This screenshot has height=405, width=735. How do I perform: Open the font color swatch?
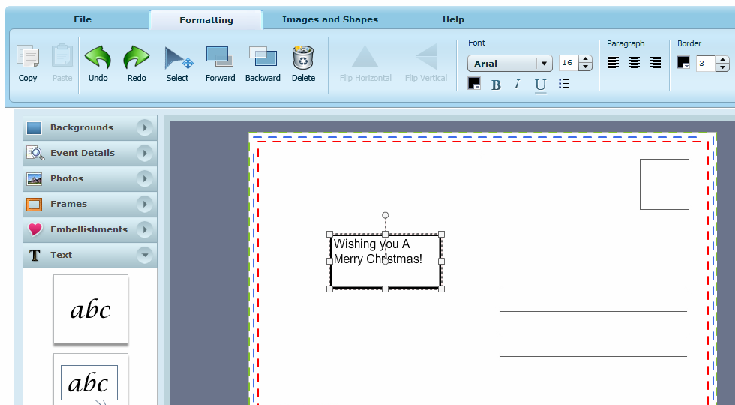[x=474, y=84]
